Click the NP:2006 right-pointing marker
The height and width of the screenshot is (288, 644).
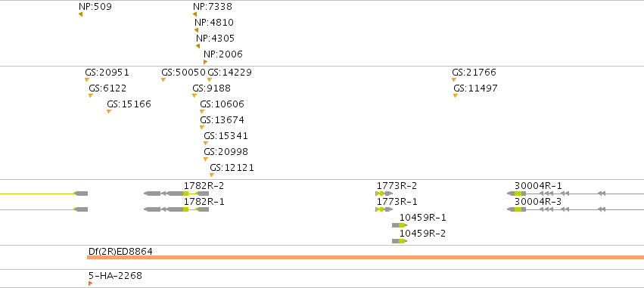coord(205,62)
